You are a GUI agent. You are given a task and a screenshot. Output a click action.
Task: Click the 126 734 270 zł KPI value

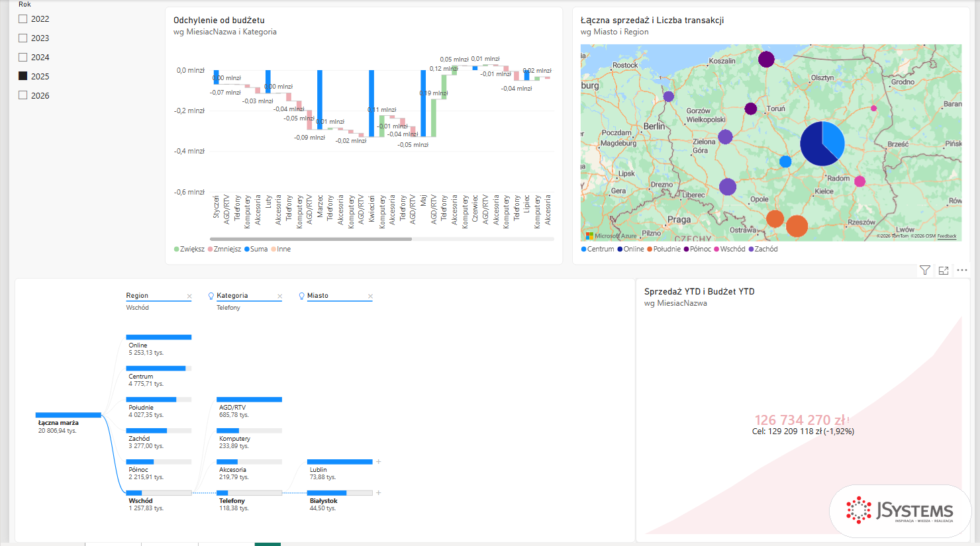pyautogui.click(x=800, y=420)
